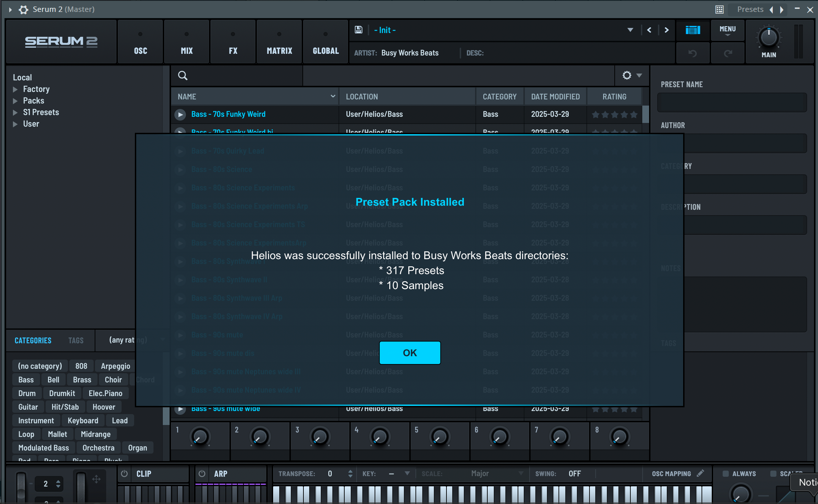Screen dimensions: 818x504
Task: Click the redo arrow icon
Action: pos(728,53)
